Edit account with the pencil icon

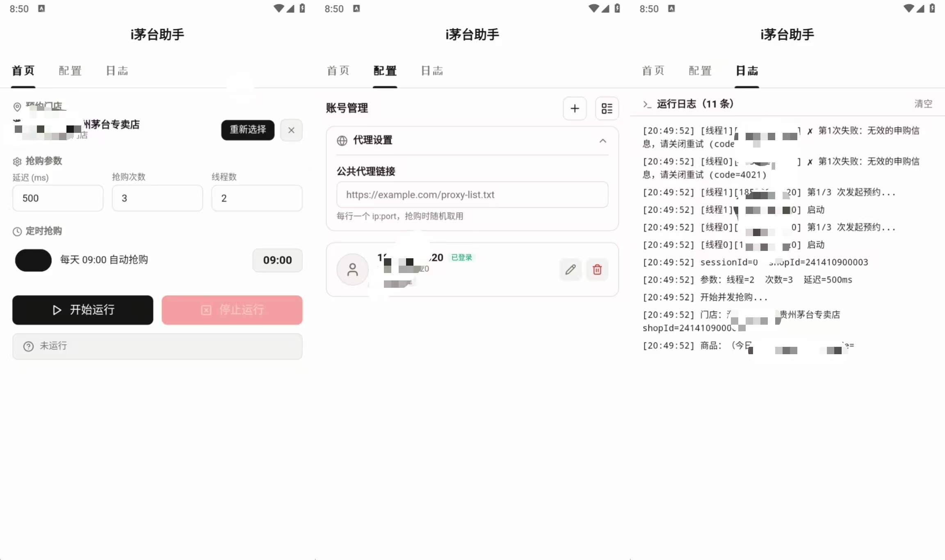pyautogui.click(x=571, y=269)
